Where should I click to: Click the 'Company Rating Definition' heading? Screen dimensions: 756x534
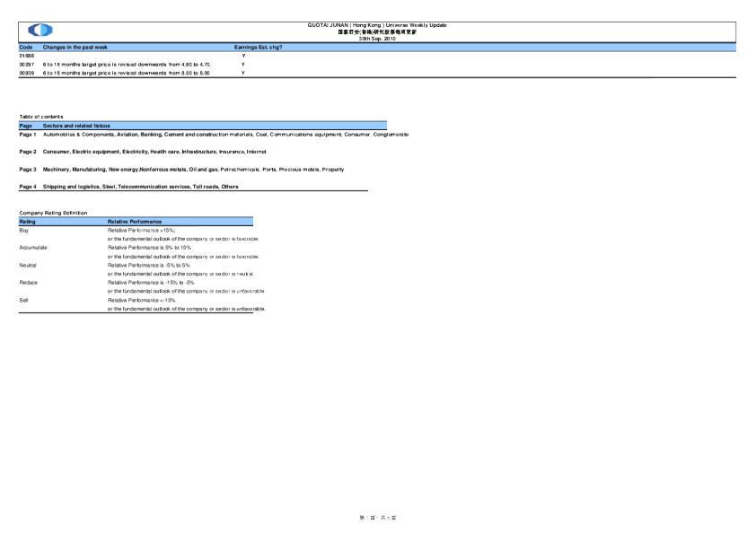coord(53,212)
